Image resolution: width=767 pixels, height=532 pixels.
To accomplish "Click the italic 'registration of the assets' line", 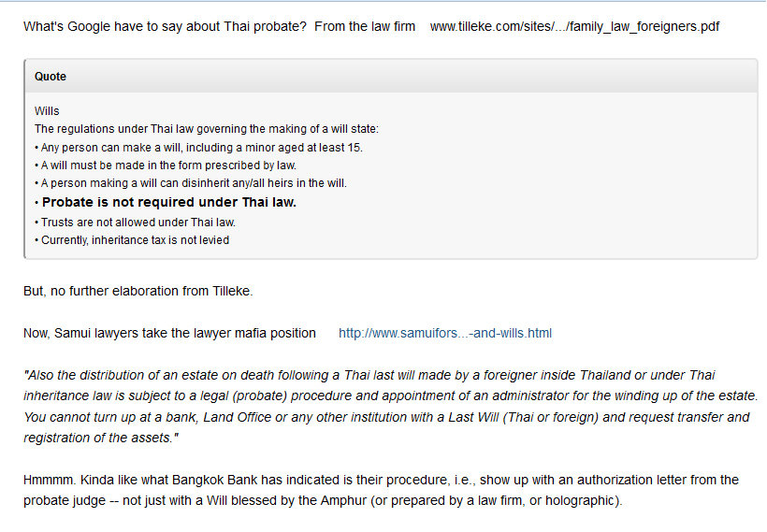I will pyautogui.click(x=101, y=439).
